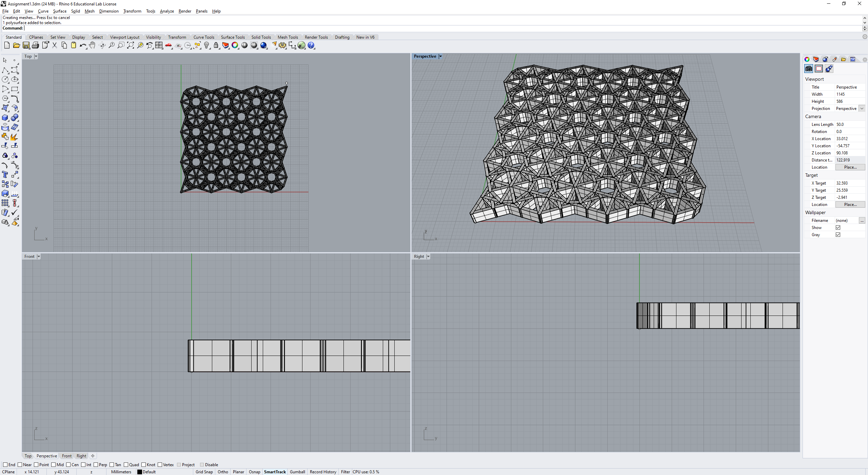
Task: Open Help with the question mark icon
Action: (x=311, y=45)
